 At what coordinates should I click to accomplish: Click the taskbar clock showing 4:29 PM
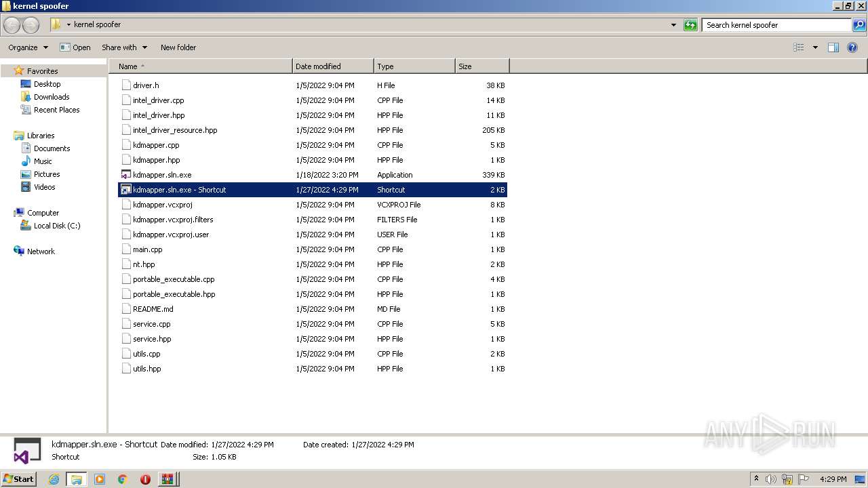[833, 479]
